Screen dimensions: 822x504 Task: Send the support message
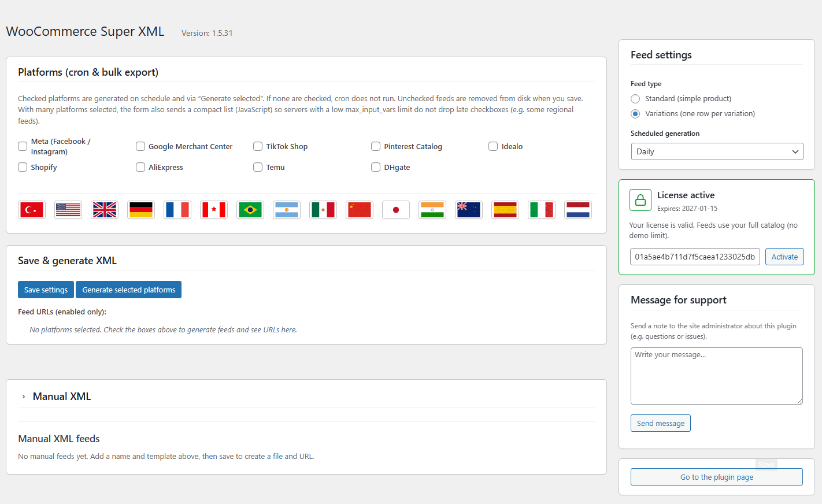(x=661, y=423)
